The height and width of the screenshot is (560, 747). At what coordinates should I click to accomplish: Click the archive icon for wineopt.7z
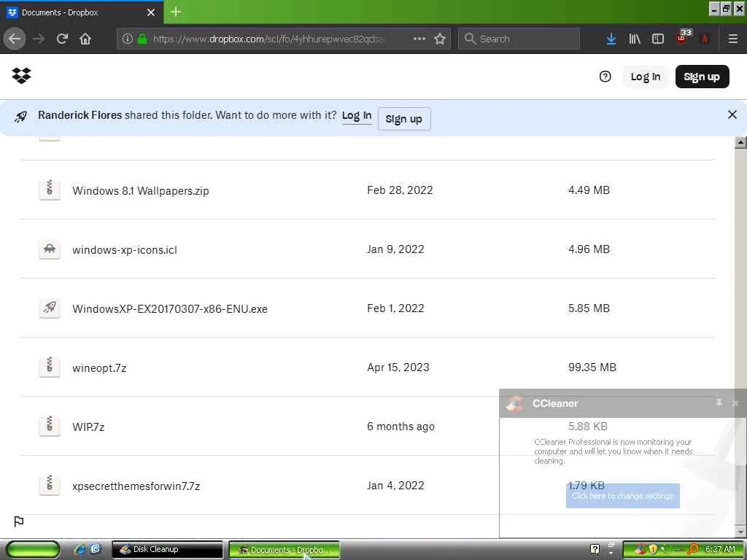50,367
